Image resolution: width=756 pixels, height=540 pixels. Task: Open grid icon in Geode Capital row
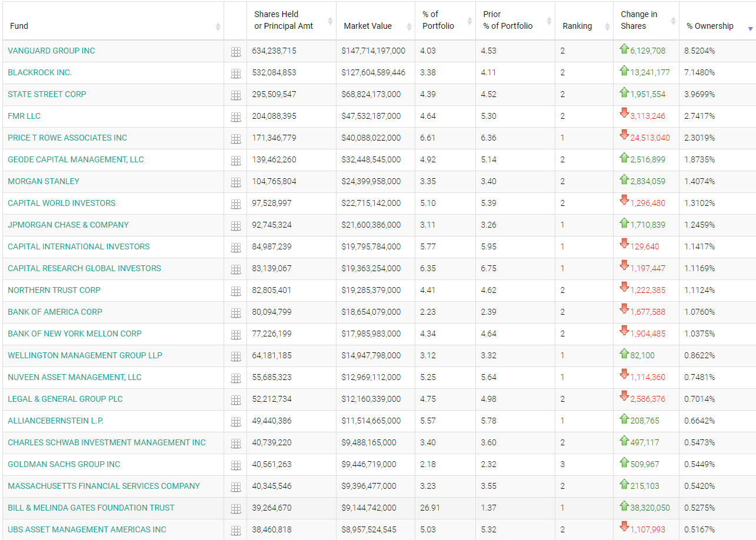[x=236, y=161]
